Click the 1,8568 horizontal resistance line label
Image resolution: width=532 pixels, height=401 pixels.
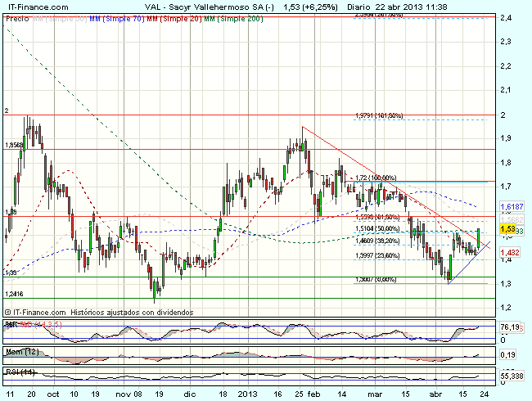pos(15,145)
